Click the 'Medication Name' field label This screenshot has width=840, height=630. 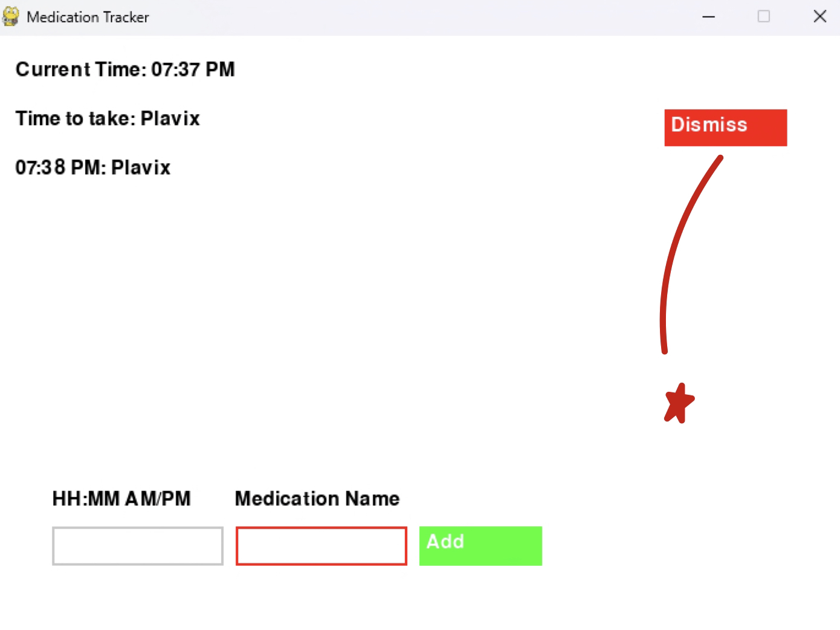click(x=317, y=499)
